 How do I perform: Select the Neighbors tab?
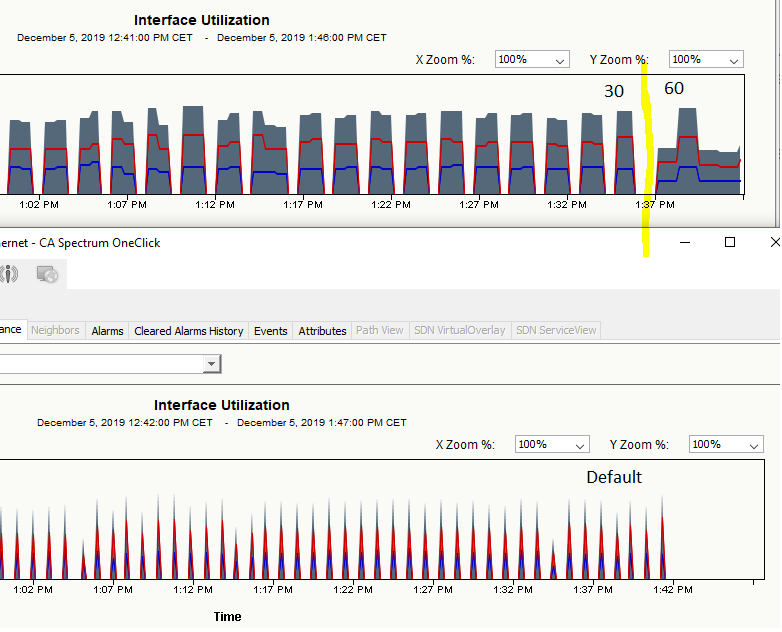click(55, 330)
